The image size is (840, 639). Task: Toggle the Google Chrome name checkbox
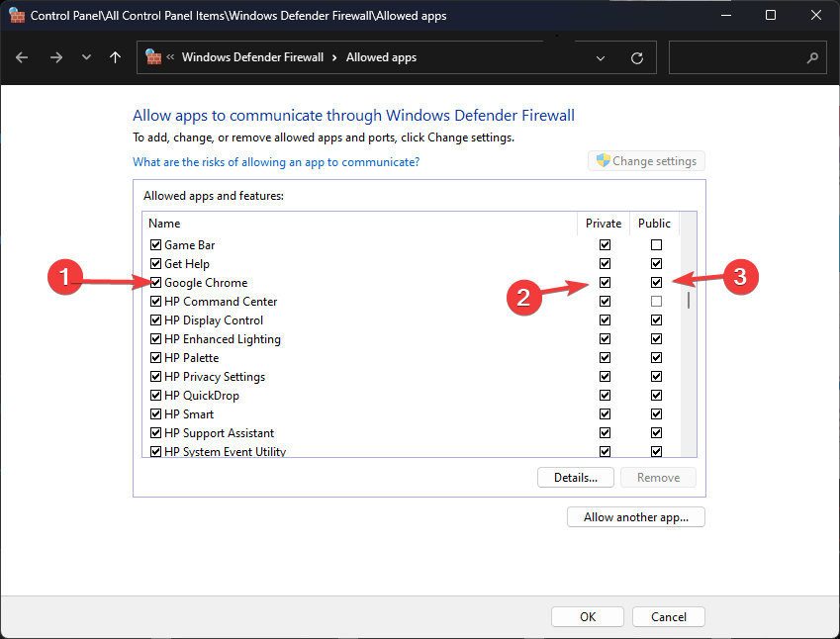click(x=155, y=282)
